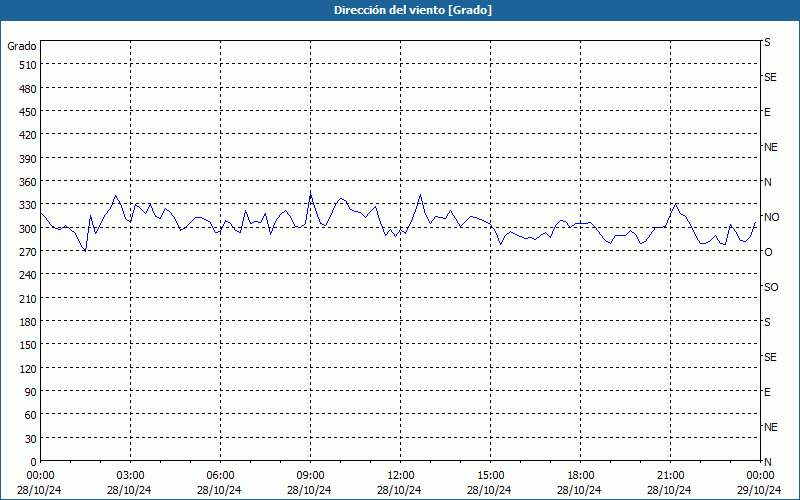Click the "360" y-axis label
Image resolution: width=800 pixels, height=500 pixels.
pos(28,182)
